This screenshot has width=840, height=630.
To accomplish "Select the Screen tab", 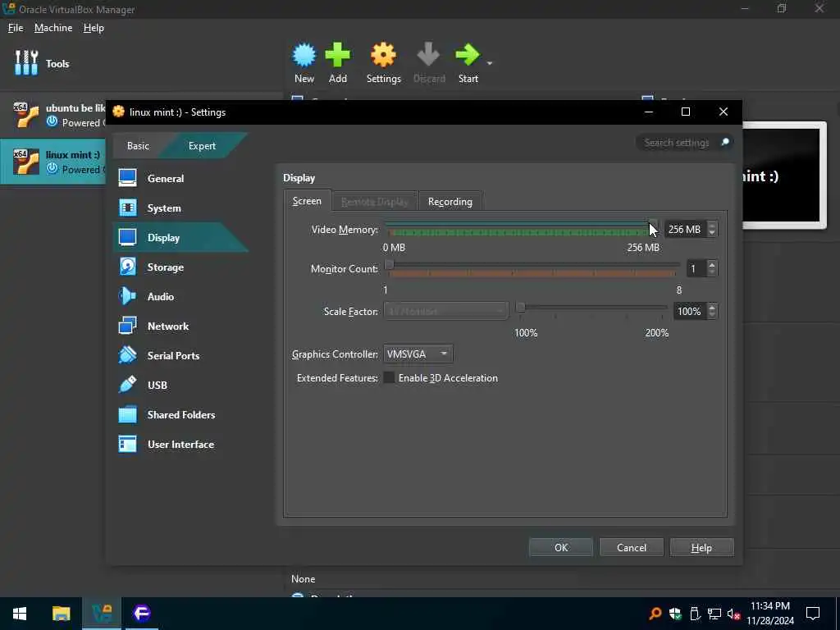I will [x=307, y=201].
